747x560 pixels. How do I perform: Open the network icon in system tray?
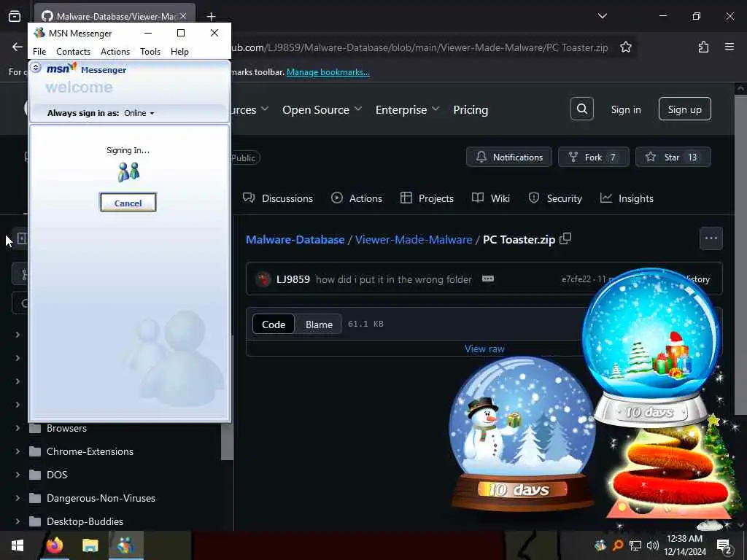635,545
